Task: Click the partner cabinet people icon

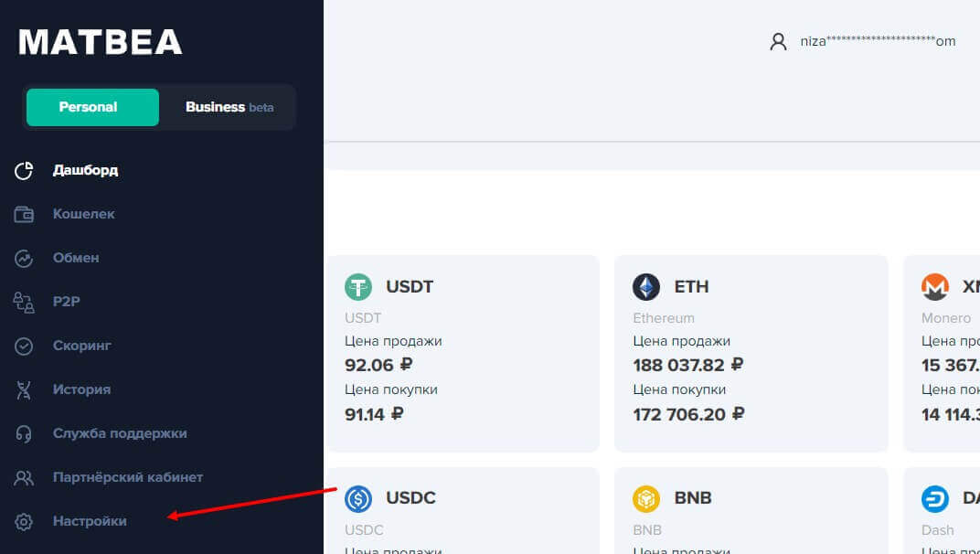Action: point(24,477)
